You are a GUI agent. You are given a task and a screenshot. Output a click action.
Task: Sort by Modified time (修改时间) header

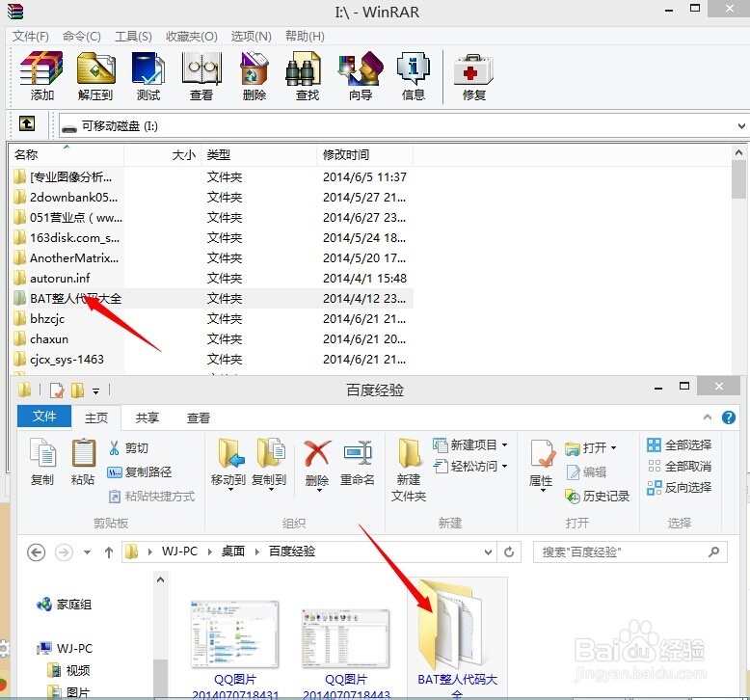365,155
